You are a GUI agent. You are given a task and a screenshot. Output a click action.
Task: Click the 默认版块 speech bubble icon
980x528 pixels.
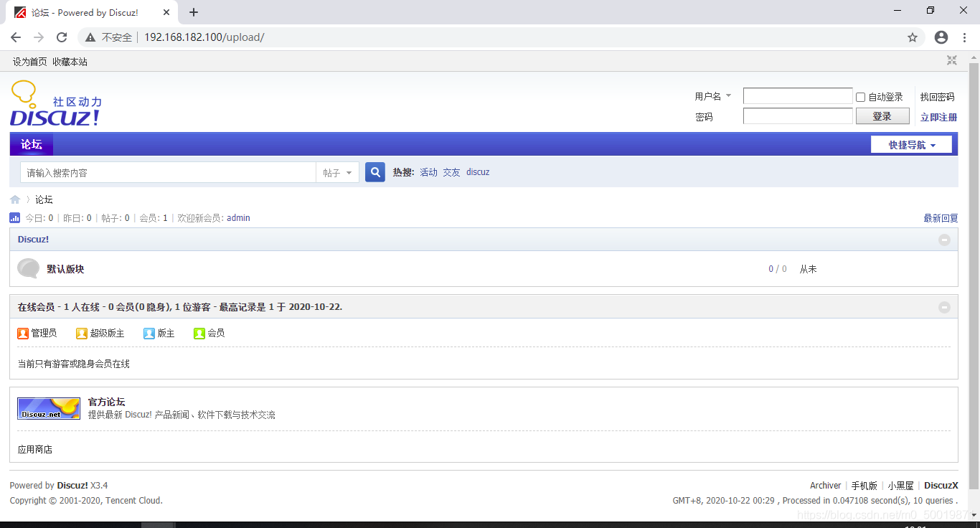(29, 268)
